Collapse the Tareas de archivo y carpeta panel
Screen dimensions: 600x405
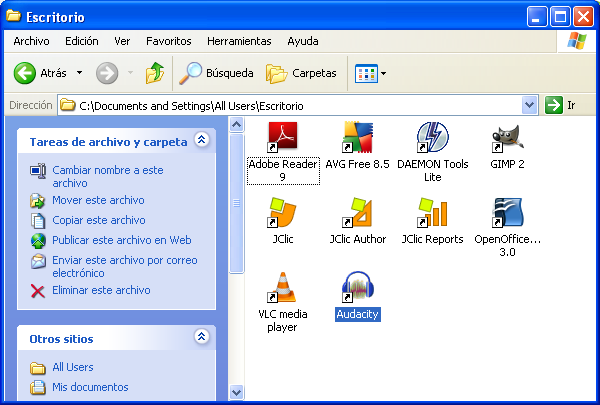click(x=201, y=141)
